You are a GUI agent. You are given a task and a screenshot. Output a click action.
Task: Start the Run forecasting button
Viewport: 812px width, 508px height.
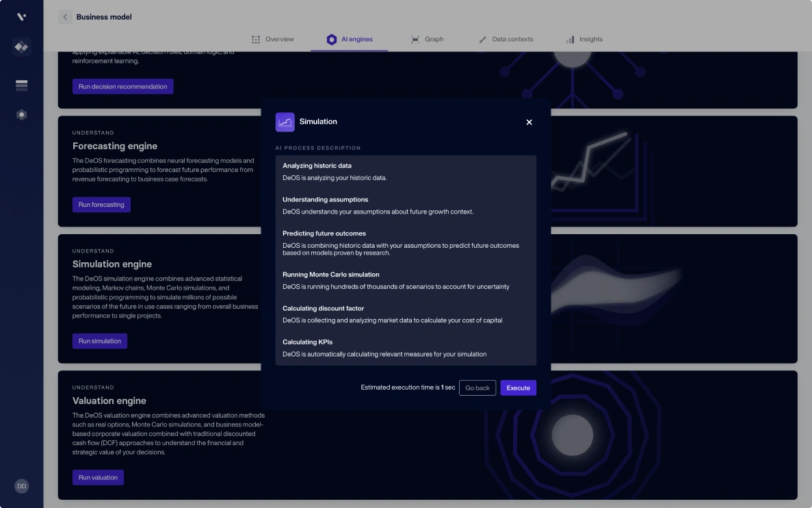tap(101, 205)
